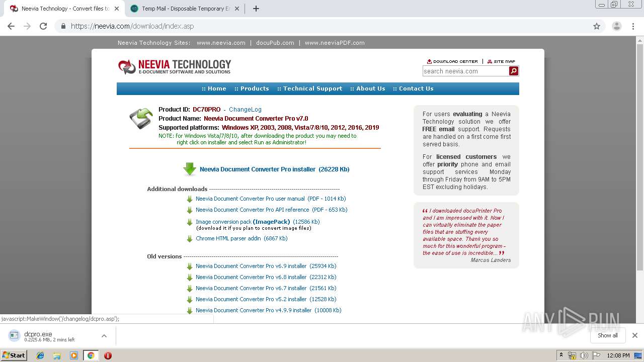
Task: Click the search neevia.com input field
Action: click(465, 71)
